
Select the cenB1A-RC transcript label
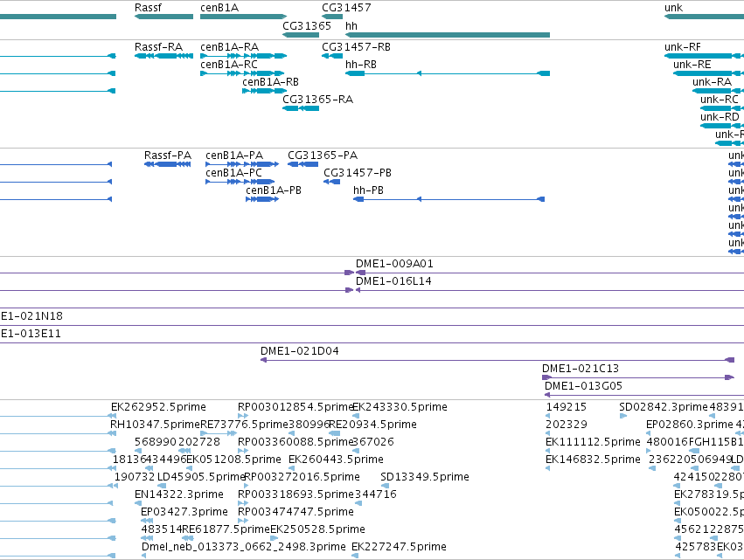click(x=229, y=65)
